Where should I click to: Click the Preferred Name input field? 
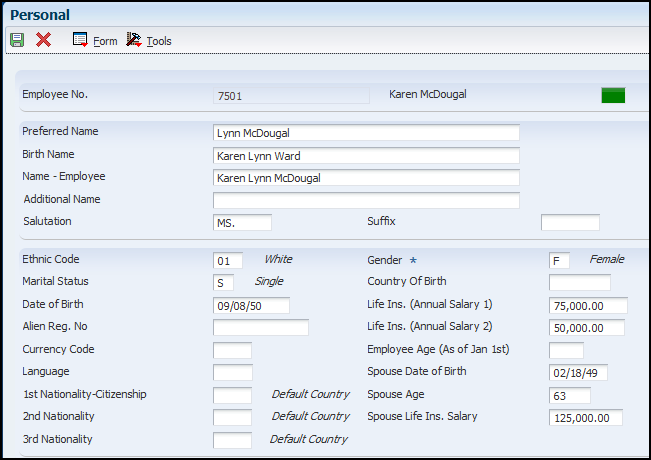click(366, 133)
